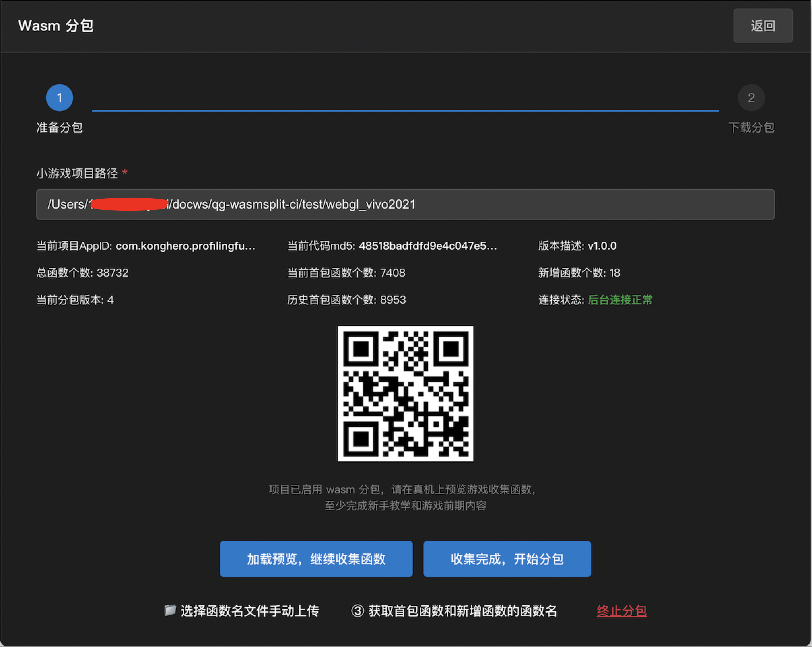Click the 返回 button
The image size is (812, 647).
[763, 26]
